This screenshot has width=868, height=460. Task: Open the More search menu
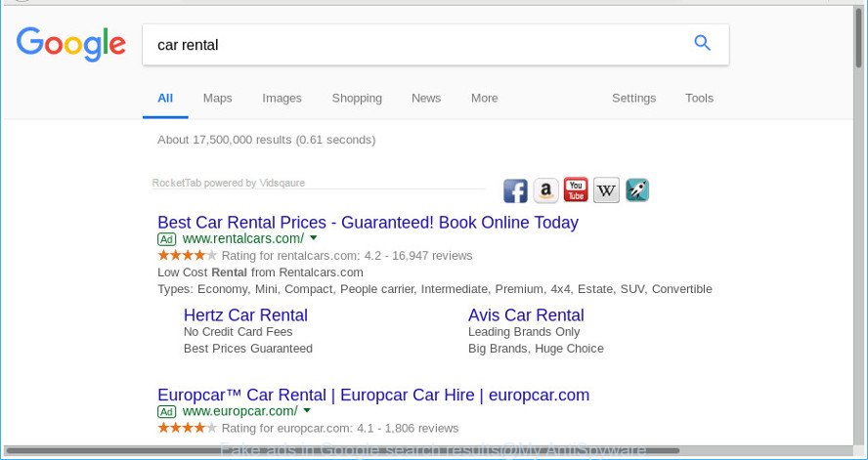[485, 99]
